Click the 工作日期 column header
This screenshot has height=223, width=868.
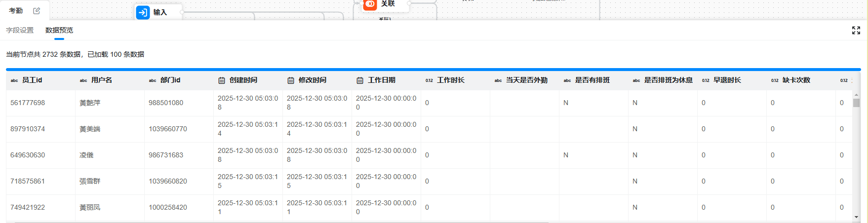pyautogui.click(x=386, y=80)
